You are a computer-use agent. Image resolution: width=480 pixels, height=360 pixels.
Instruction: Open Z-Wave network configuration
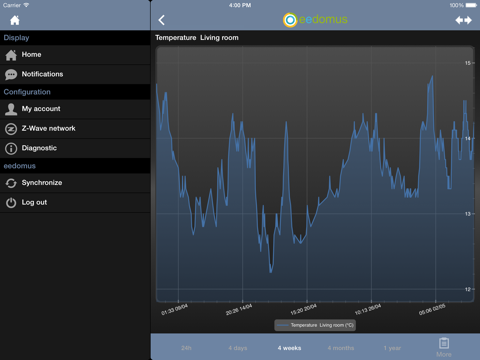pyautogui.click(x=75, y=129)
